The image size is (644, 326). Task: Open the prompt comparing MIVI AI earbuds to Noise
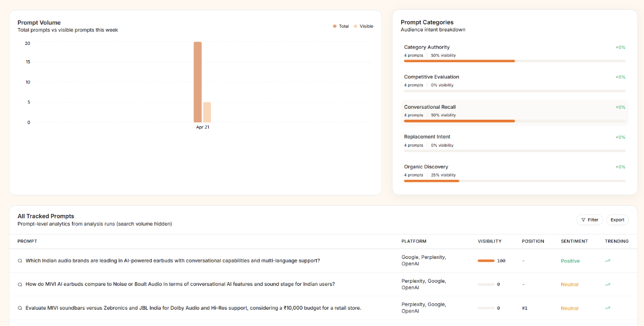[x=180, y=284]
